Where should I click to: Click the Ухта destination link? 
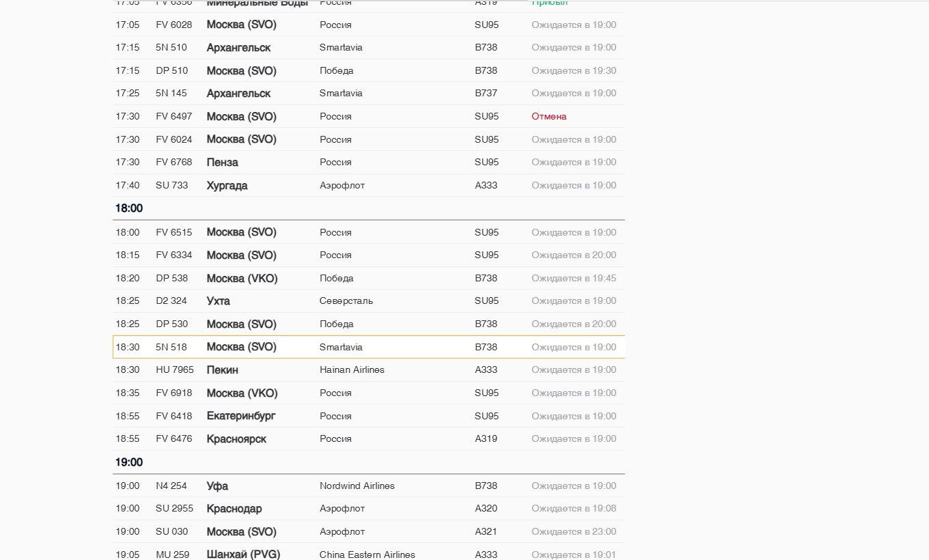pyautogui.click(x=218, y=301)
